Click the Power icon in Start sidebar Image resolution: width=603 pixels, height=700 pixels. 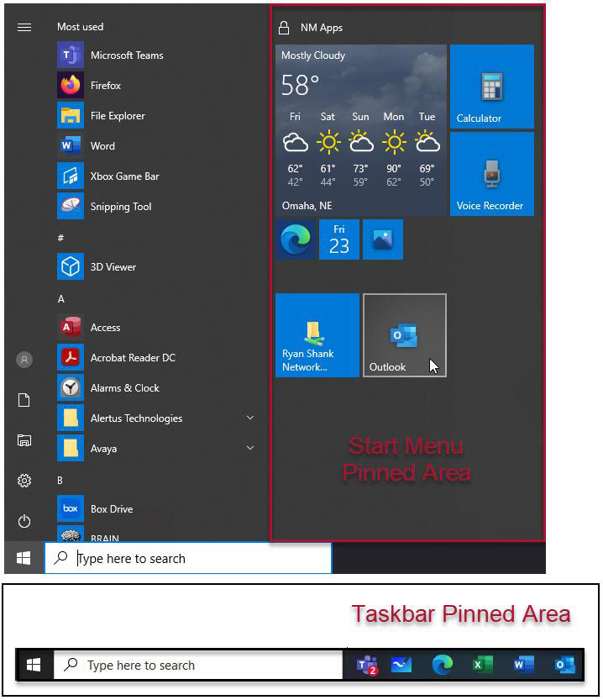point(24,521)
